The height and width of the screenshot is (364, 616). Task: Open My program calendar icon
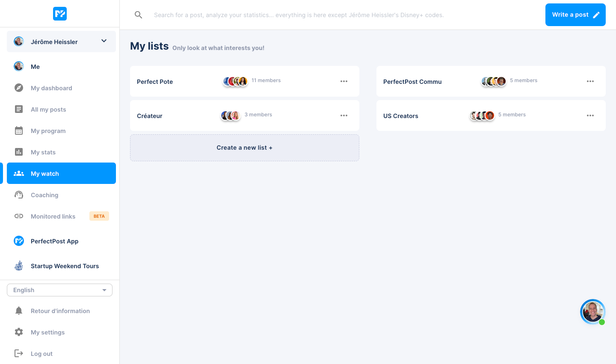click(x=19, y=130)
